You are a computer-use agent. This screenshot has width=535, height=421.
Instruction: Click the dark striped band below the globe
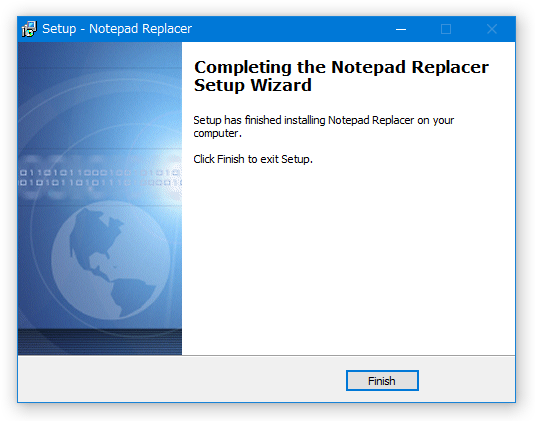pyautogui.click(x=100, y=342)
